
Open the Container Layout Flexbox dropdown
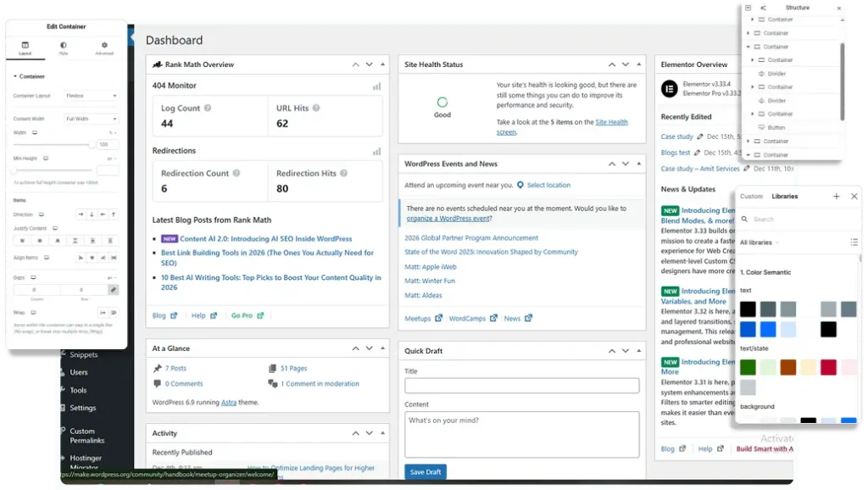92,96
